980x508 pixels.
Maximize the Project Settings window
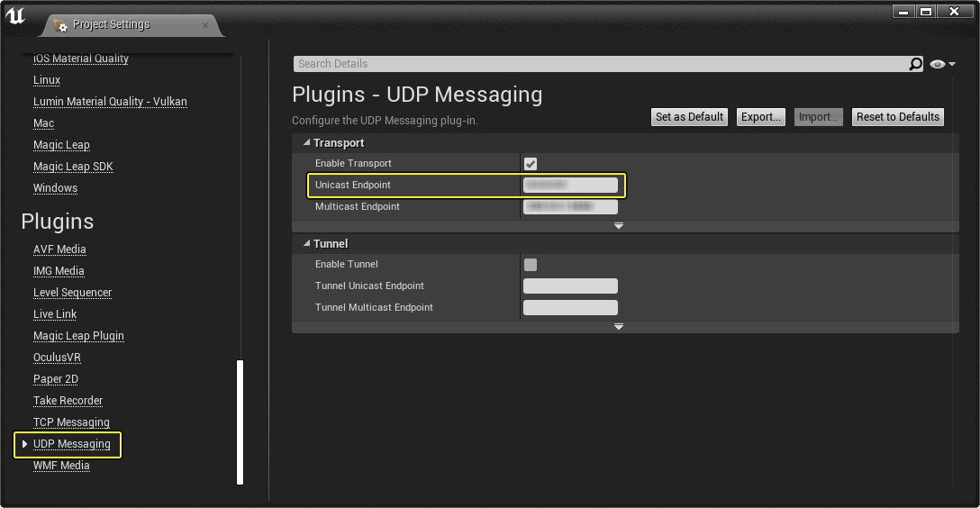pyautogui.click(x=926, y=11)
